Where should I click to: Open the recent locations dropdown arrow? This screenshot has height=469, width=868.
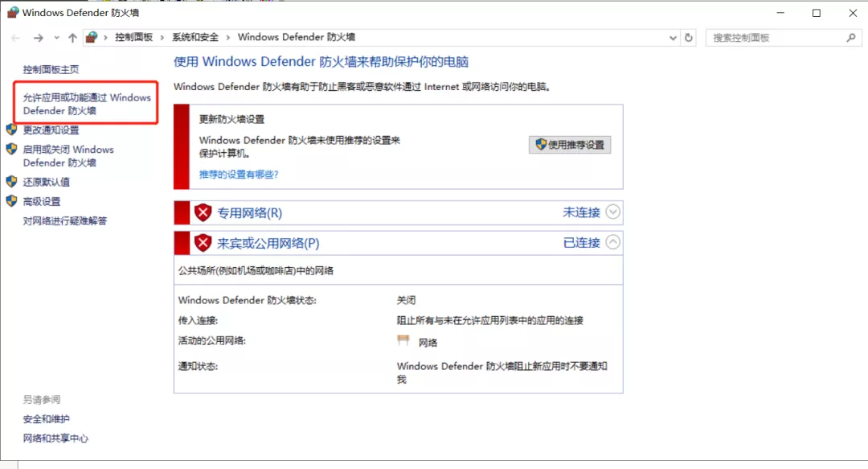click(x=56, y=38)
